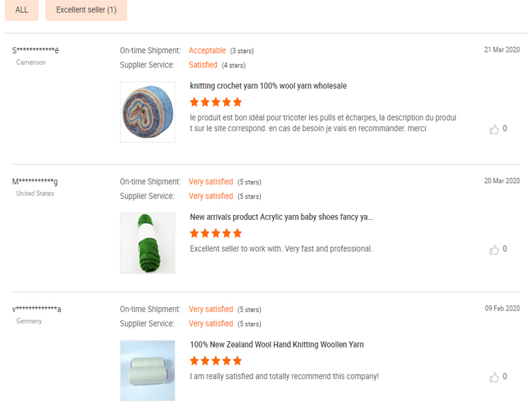
Task: Click the Acceptable on-time shipment rating
Action: pos(207,50)
